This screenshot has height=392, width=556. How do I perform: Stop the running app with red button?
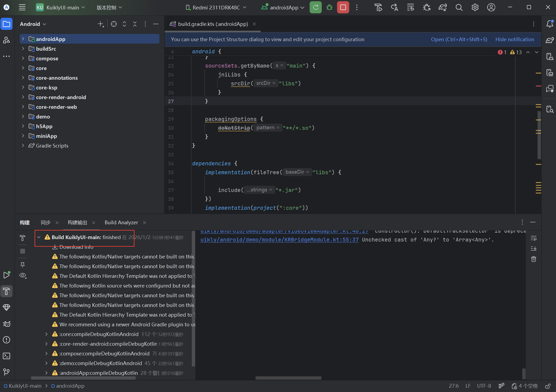point(343,8)
